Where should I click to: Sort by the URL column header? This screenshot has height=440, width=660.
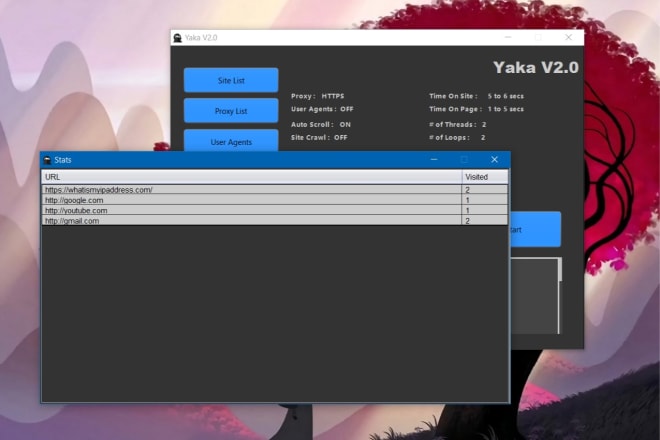pos(251,177)
